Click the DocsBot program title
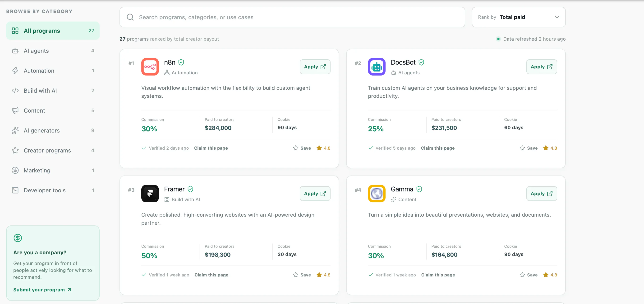Screen dimensions: 644x304 click(x=403, y=62)
